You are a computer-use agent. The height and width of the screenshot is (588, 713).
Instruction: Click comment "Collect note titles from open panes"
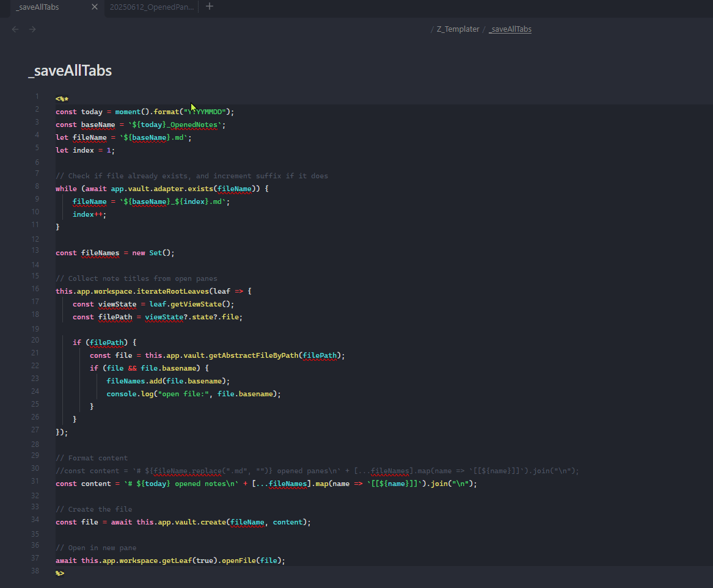pyautogui.click(x=136, y=278)
